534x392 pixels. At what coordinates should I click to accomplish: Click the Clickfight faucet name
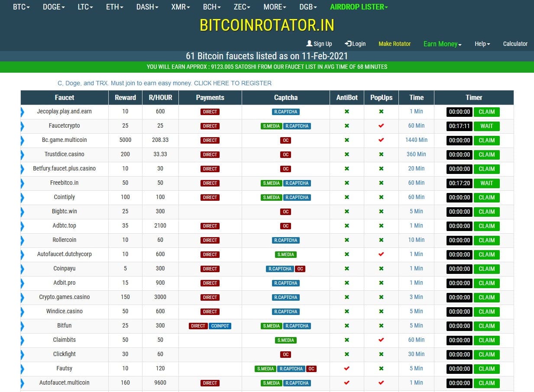coord(65,354)
